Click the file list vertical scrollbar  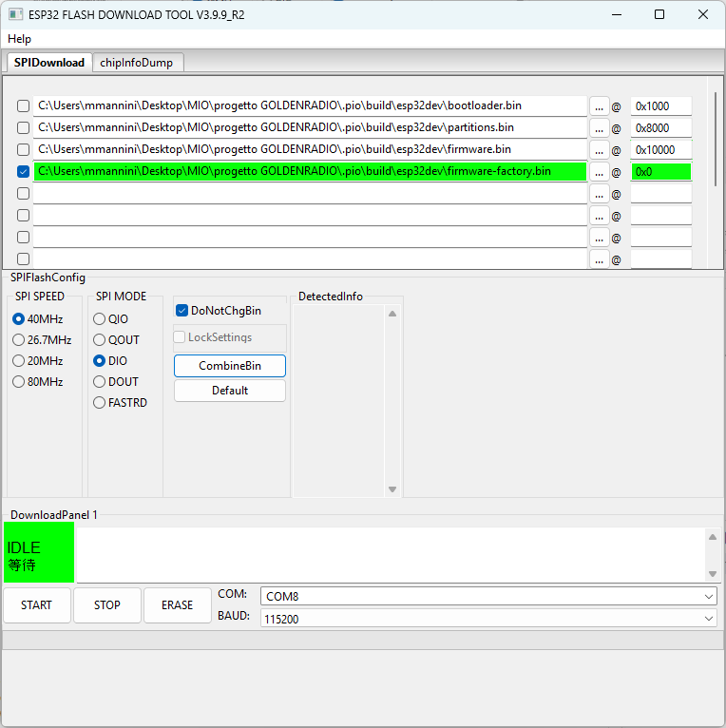click(716, 140)
